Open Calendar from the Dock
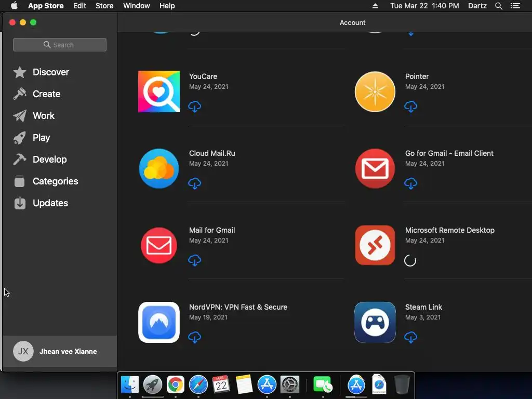This screenshot has width=532, height=399. (221, 385)
